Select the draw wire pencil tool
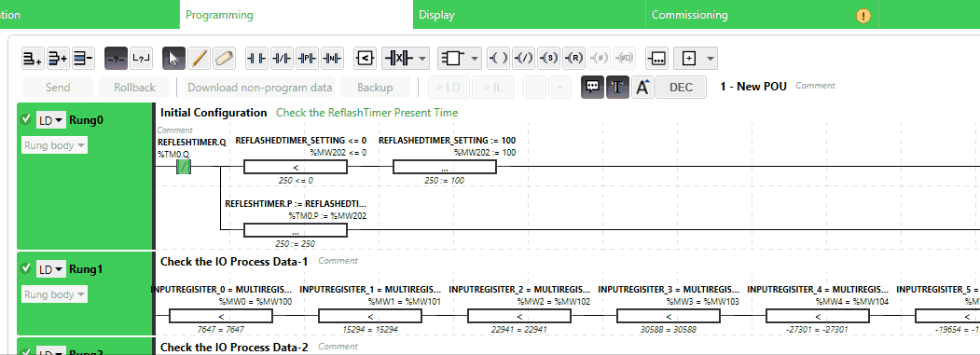Viewport: 980px width, 355px height. click(199, 59)
